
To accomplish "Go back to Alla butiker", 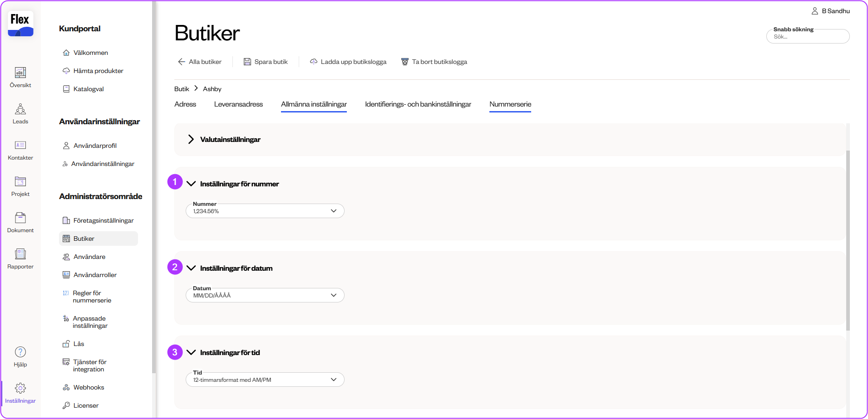I will tap(200, 62).
